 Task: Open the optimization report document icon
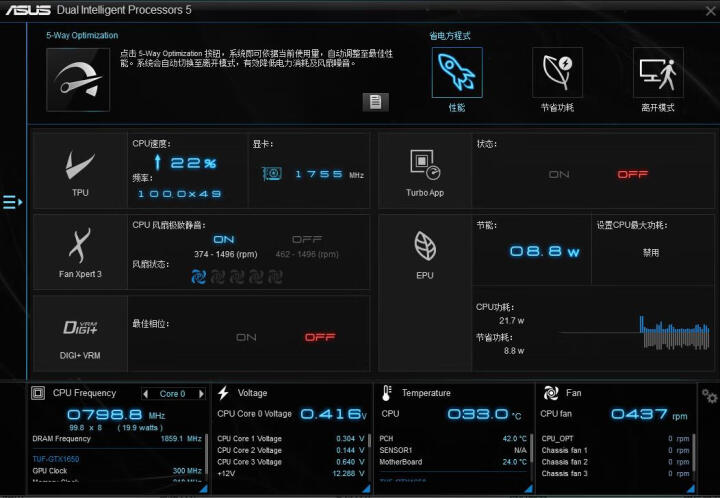point(375,102)
